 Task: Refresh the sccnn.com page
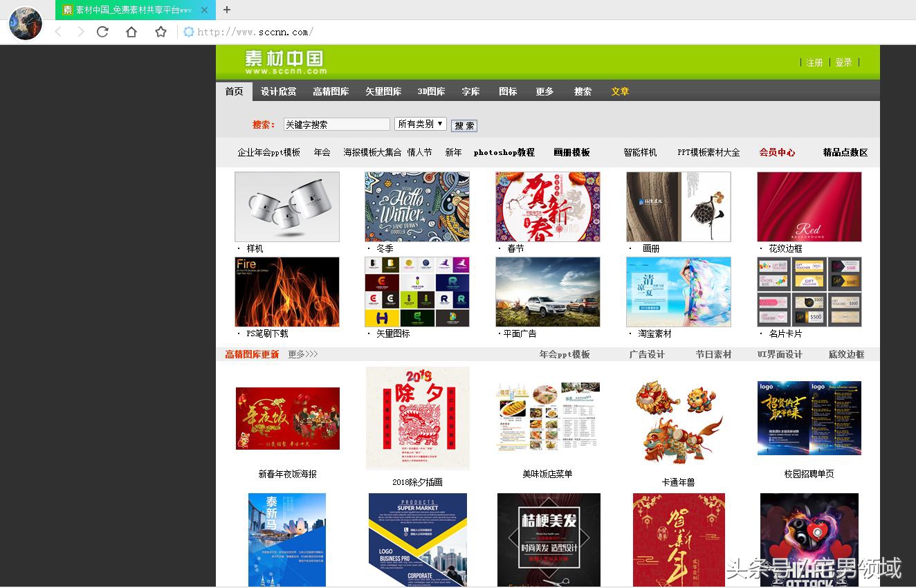(x=102, y=31)
